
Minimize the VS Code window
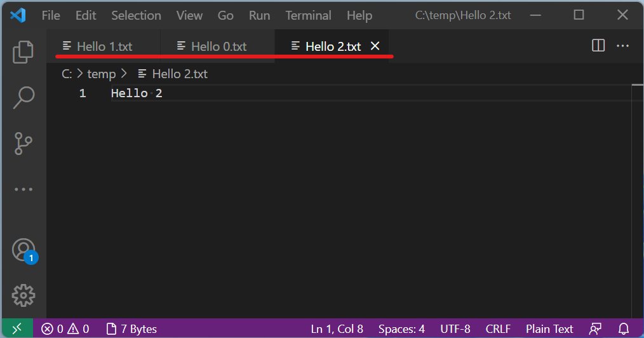(x=535, y=16)
